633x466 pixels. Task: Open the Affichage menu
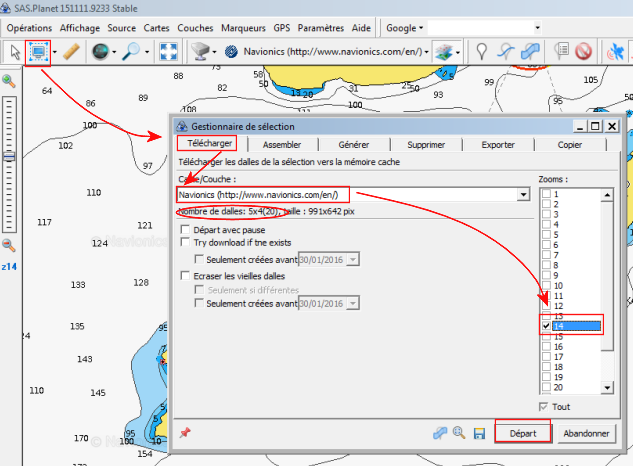tap(80, 28)
